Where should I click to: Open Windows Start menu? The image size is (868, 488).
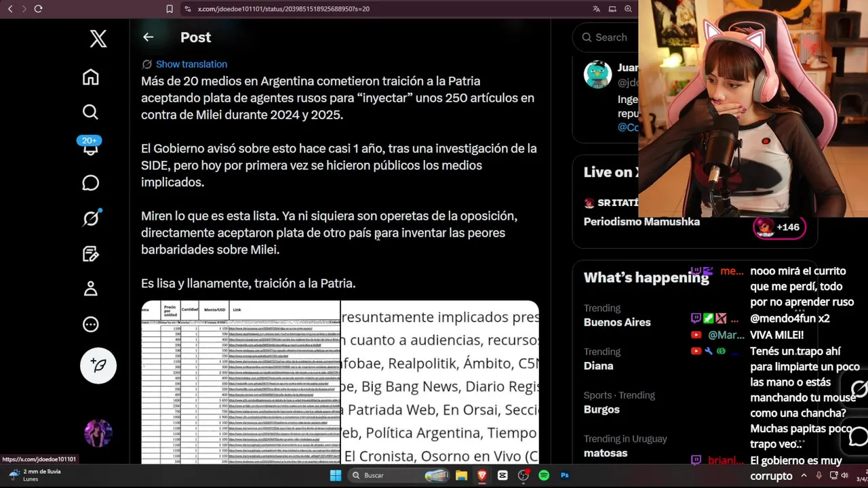point(336,475)
